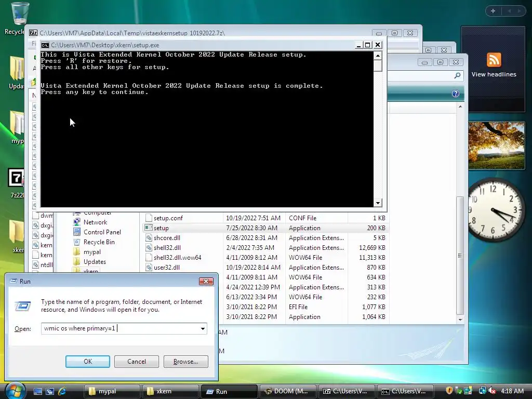The width and height of the screenshot is (532, 399).
Task: Click console window up scroll arrow
Action: [x=378, y=55]
